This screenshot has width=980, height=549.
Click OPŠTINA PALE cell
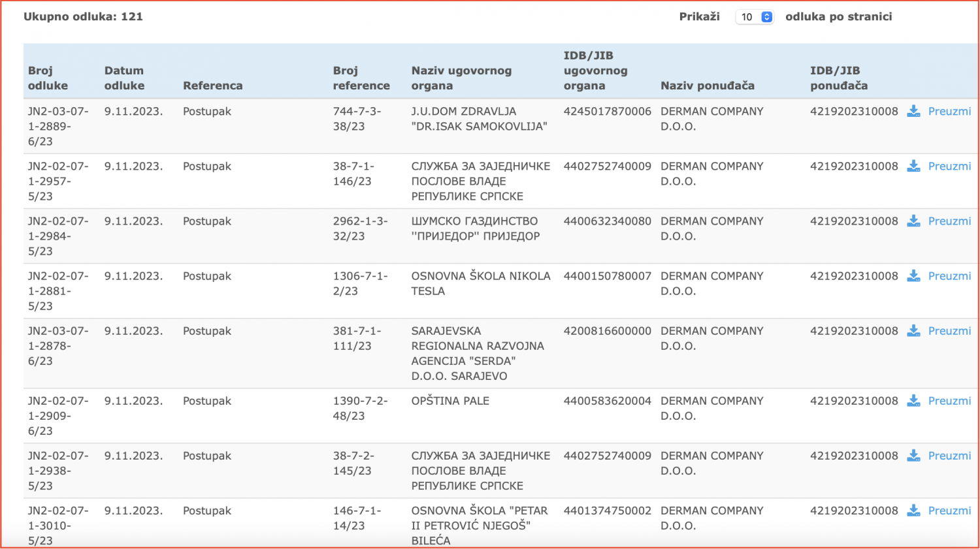(450, 401)
